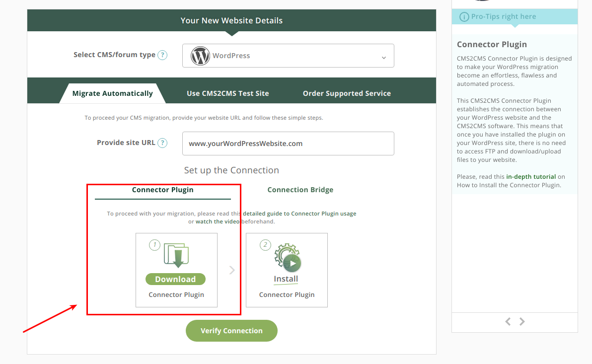Click the help icon beside Provide site URL
Image resolution: width=592 pixels, height=364 pixels.
[x=162, y=143]
